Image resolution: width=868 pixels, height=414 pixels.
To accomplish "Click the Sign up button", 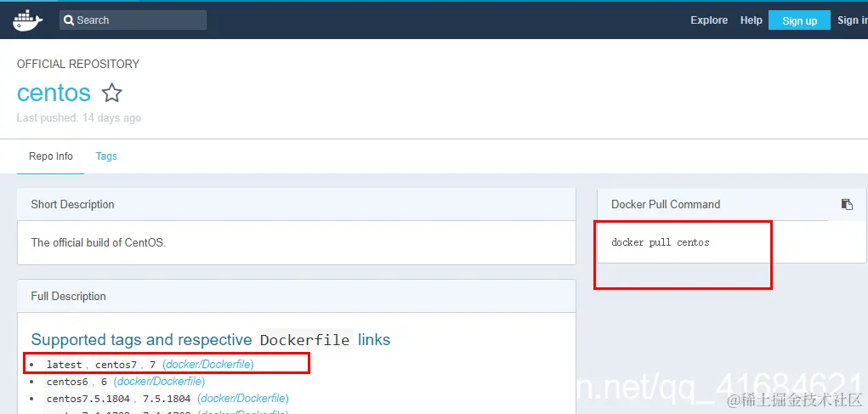I will tap(799, 20).
